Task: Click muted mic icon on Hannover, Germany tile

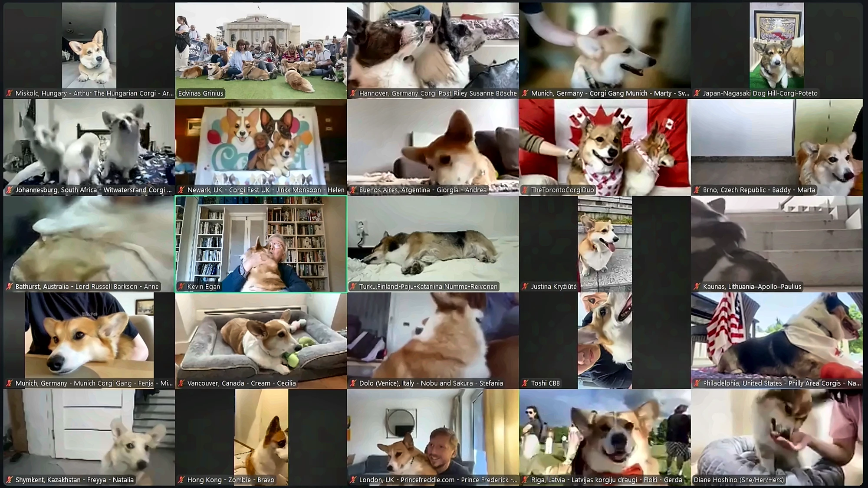Action: point(353,93)
